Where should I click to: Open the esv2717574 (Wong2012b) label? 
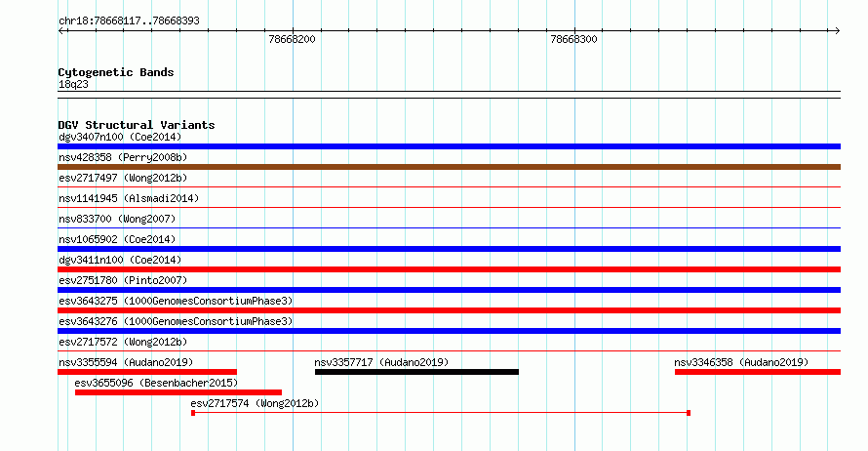[255, 403]
